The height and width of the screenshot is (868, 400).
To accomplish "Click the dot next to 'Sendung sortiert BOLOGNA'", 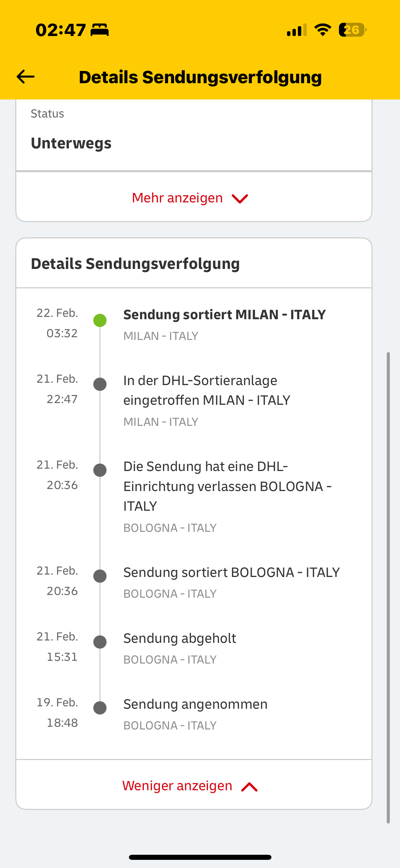I will [99, 576].
